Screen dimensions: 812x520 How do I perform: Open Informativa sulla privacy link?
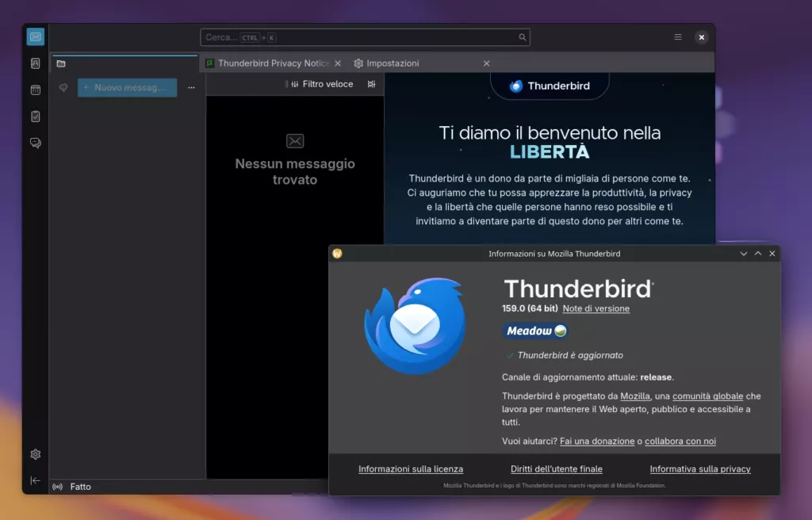[700, 469]
